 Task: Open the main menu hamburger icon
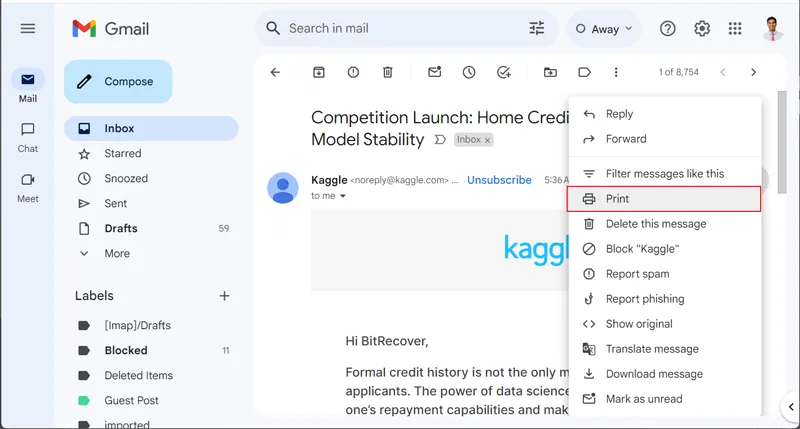28,29
